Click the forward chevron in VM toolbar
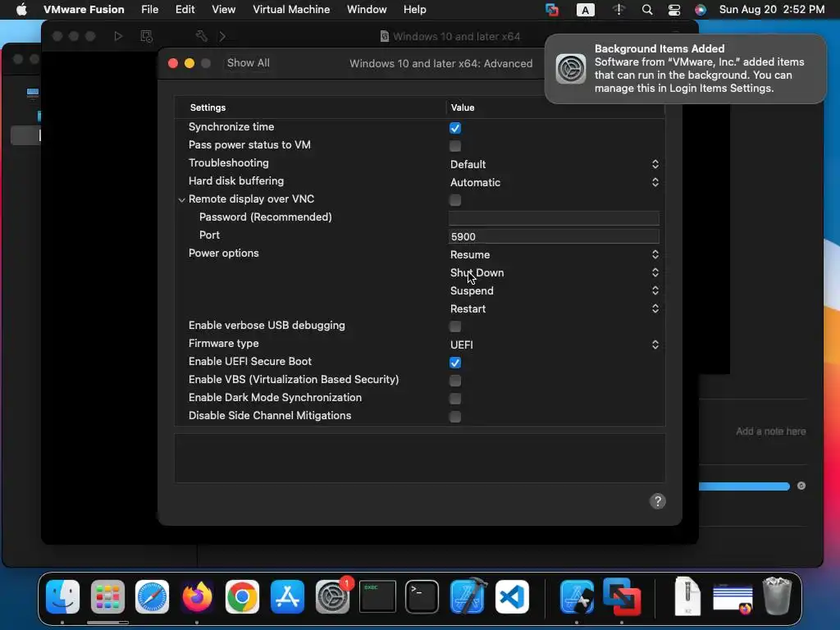The height and width of the screenshot is (630, 840). pos(222,36)
